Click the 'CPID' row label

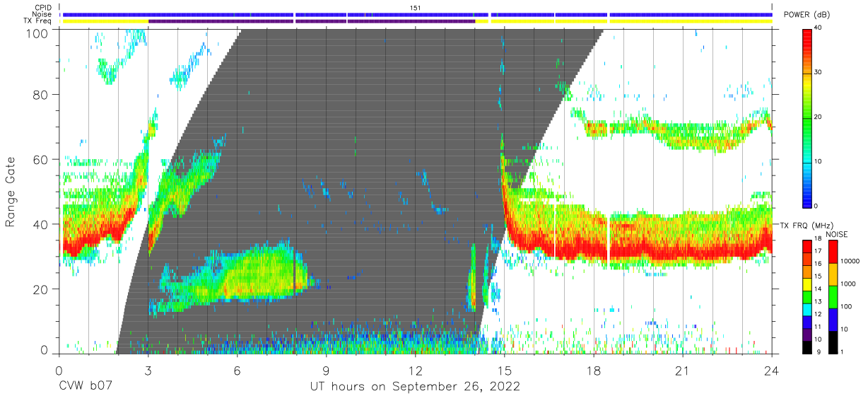pos(42,7)
